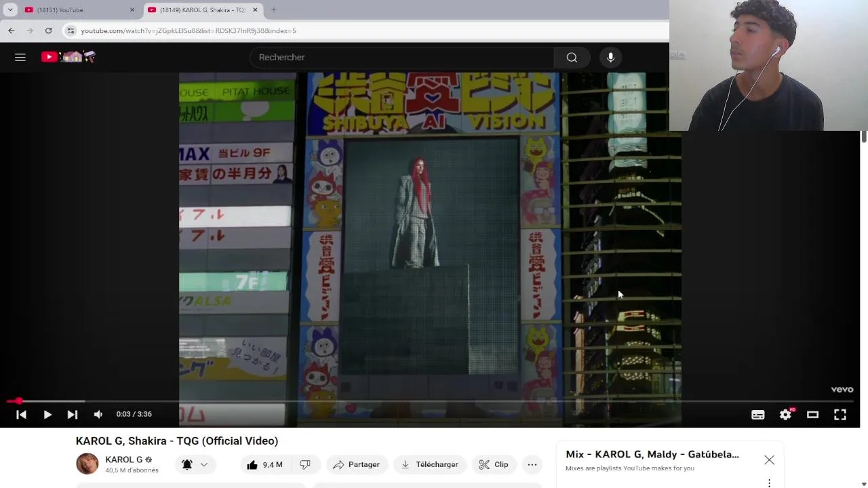
Task: Jump to previous video in playlist
Action: point(21,414)
